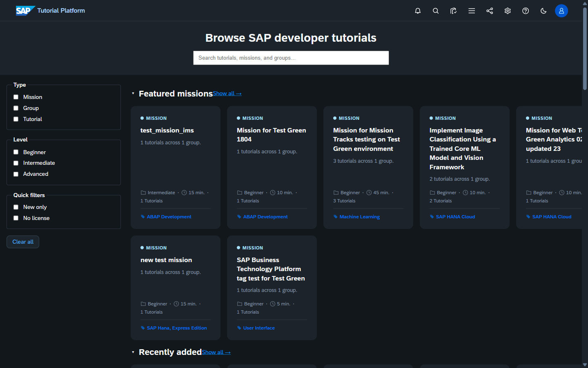The height and width of the screenshot is (368, 588).
Task: Click folder icon on new test mission card
Action: 143,304
